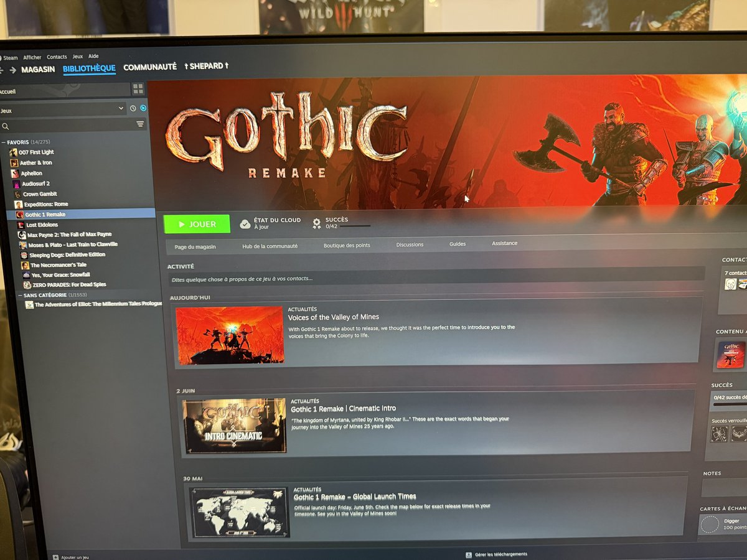Open the Discussions link

click(410, 245)
